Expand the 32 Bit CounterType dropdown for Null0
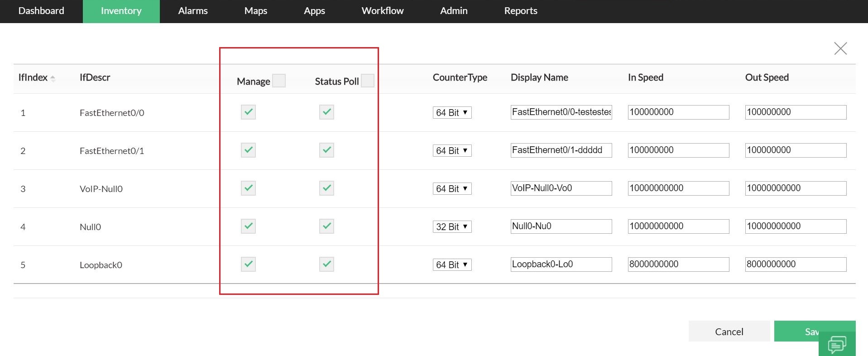Screen dimensions: 868x356 [452, 226]
